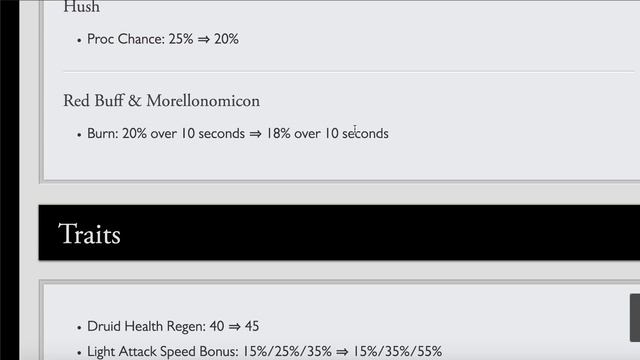Click the Proc Chance text line
Screen dimensions: 640x360
[x=163, y=39]
